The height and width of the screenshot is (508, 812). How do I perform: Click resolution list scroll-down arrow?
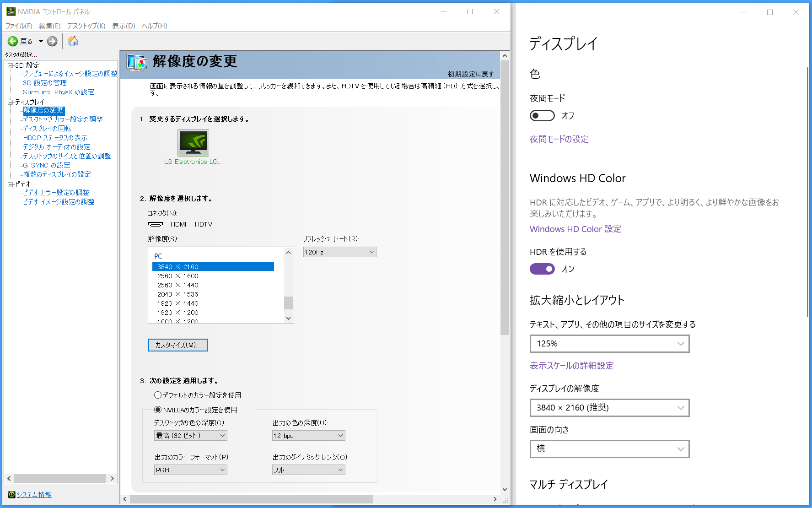pos(288,318)
